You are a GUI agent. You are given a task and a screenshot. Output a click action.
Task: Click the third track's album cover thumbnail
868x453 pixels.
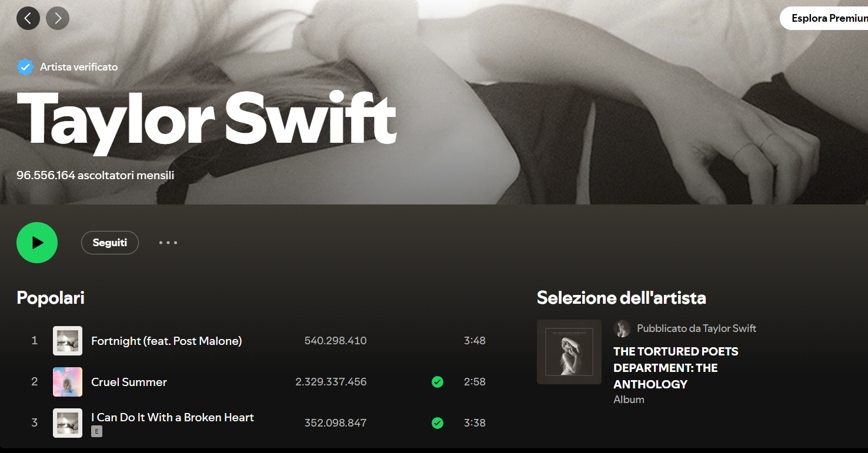(68, 423)
